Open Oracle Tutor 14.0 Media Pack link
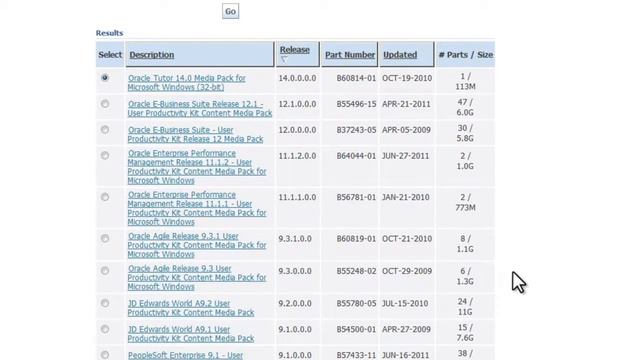 pos(187,82)
